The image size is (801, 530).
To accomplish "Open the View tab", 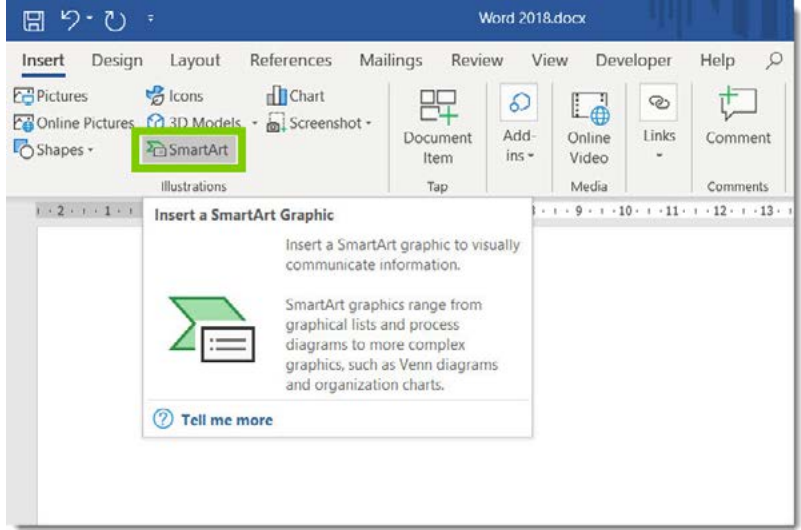I will (549, 60).
